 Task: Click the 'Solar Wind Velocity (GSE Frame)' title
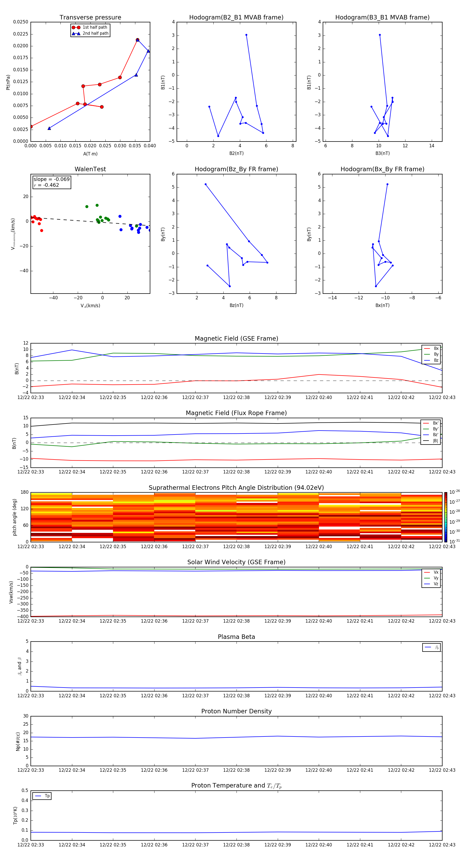[236, 562]
